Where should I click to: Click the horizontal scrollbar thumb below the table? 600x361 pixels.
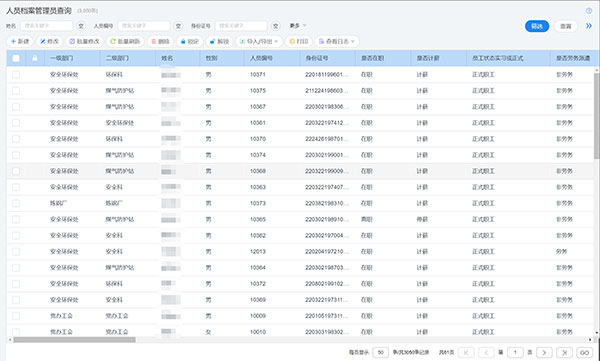coord(74,340)
